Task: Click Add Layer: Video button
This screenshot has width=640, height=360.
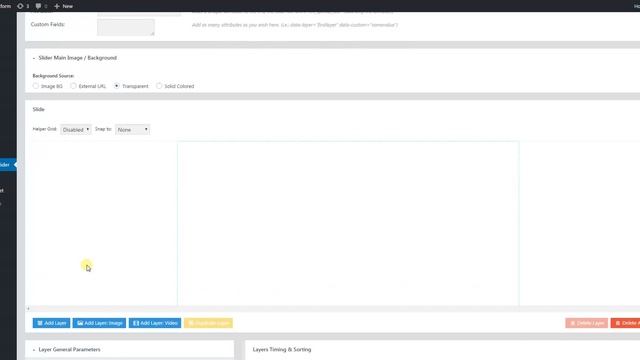Action: click(x=155, y=323)
